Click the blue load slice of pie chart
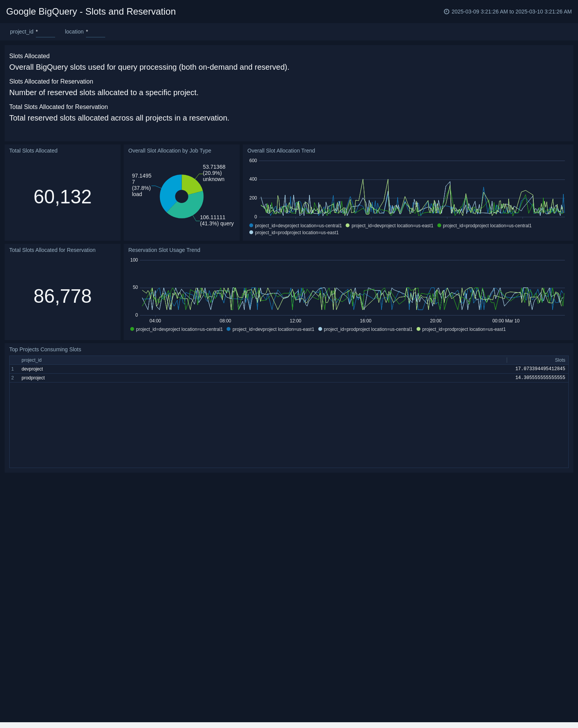Viewport: 578px width, 728px height. coord(168,191)
